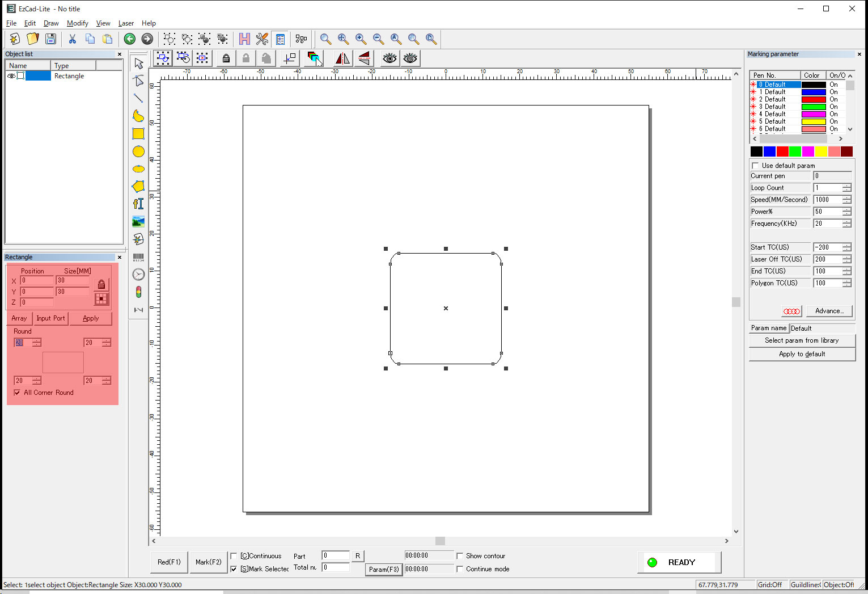Pick the Barcode tool
The image size is (868, 594).
coord(138,257)
